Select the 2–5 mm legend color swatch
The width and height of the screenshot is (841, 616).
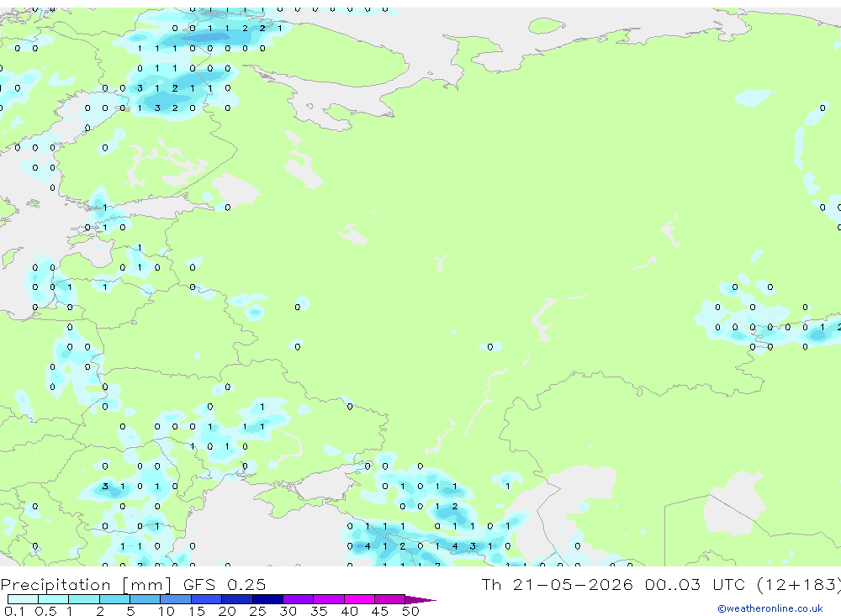pyautogui.click(x=114, y=599)
